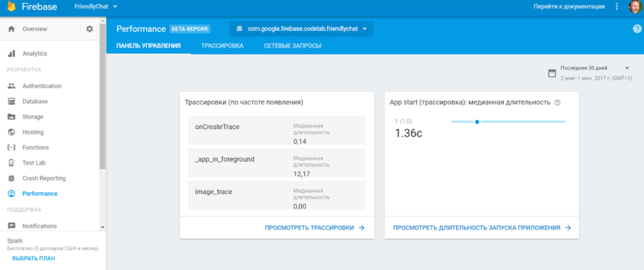
Task: Click the Spark plan label
Action: point(15,241)
